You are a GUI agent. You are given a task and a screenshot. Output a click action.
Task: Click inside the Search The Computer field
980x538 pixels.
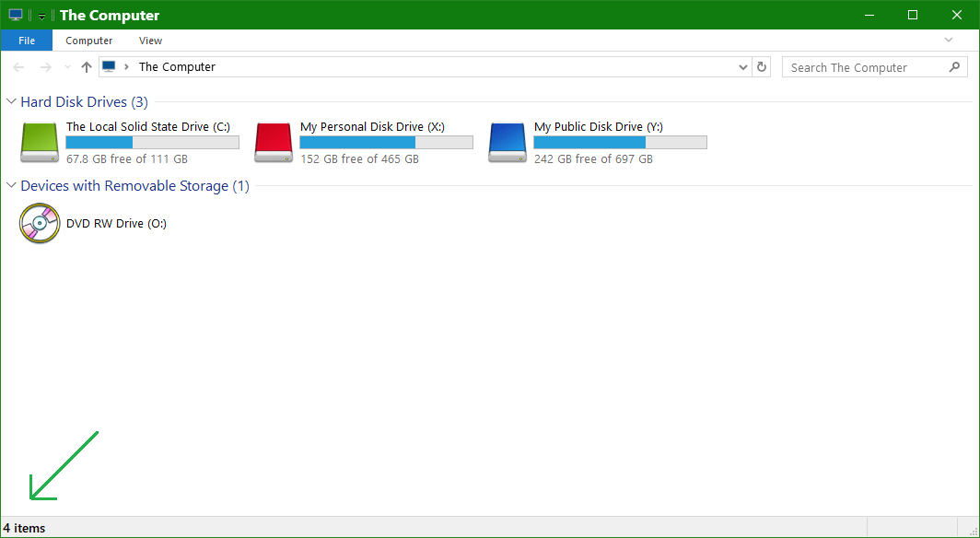click(857, 66)
